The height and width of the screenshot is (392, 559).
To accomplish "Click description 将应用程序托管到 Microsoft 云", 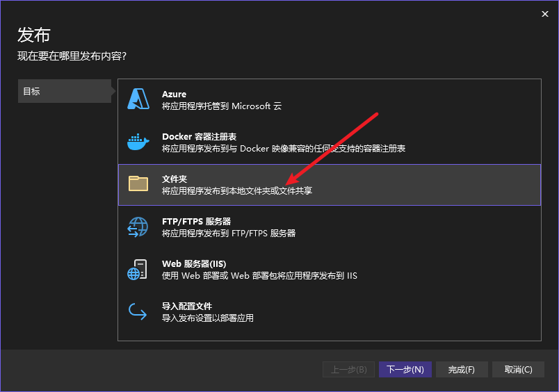I will pyautogui.click(x=221, y=106).
